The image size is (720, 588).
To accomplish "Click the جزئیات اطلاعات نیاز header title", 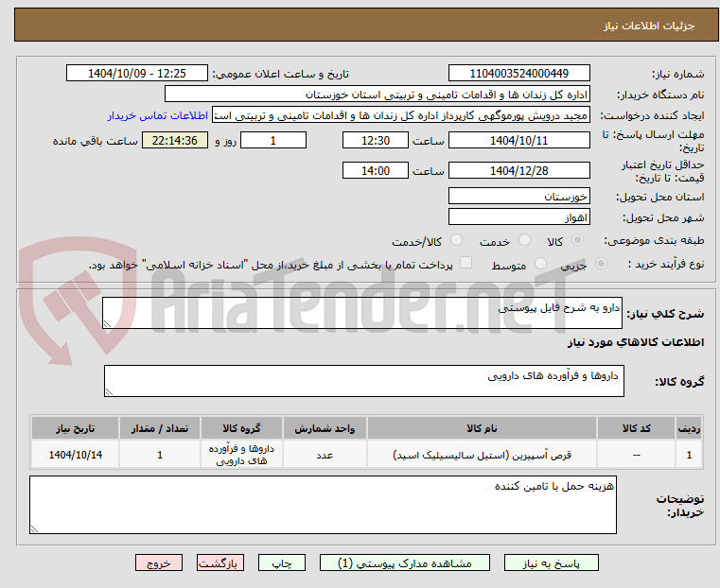I will pyautogui.click(x=649, y=26).
